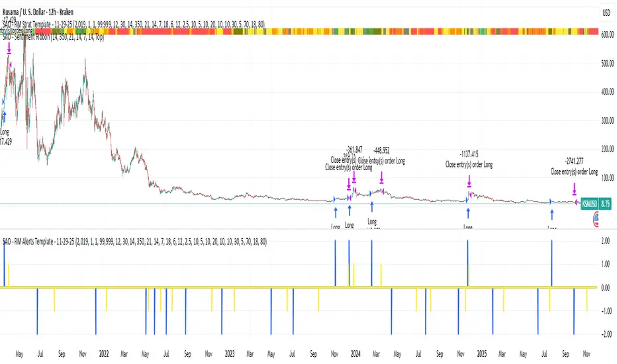The image size is (617, 364).
Task: Click the -2.00 value on alerts scale
Action: pyautogui.click(x=606, y=334)
